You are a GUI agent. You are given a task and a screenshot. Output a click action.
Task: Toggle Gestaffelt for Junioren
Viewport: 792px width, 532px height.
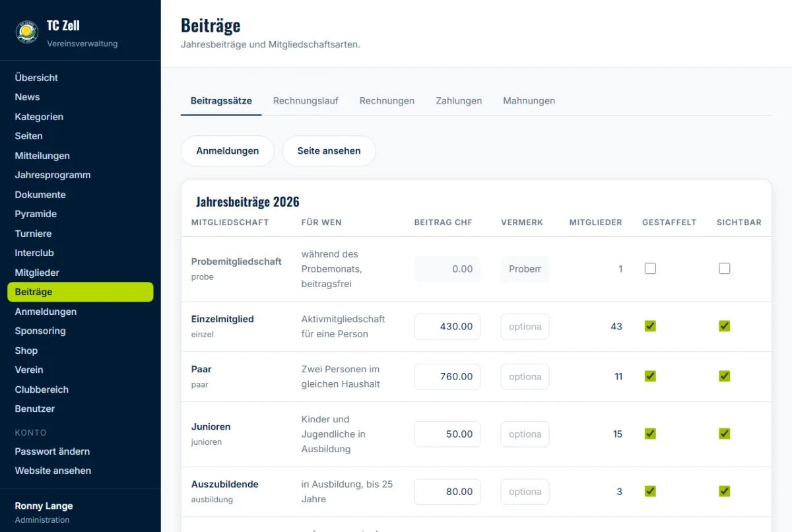(650, 434)
